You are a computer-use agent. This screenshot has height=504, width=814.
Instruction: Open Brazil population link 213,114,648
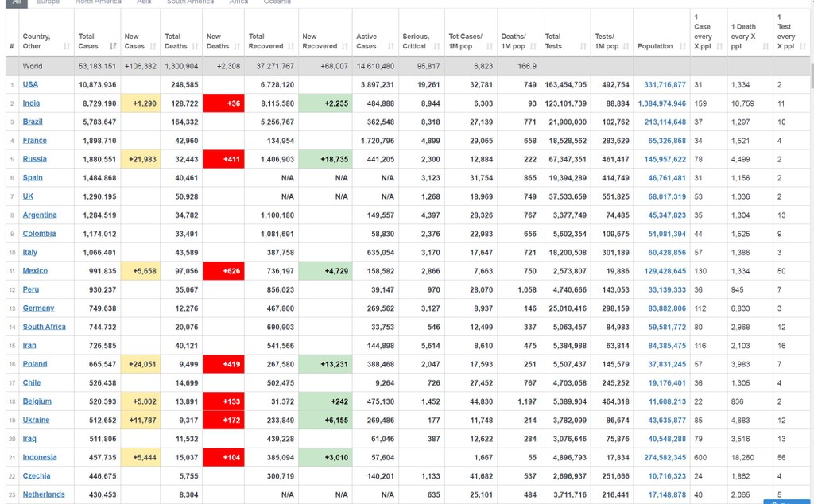(665, 122)
